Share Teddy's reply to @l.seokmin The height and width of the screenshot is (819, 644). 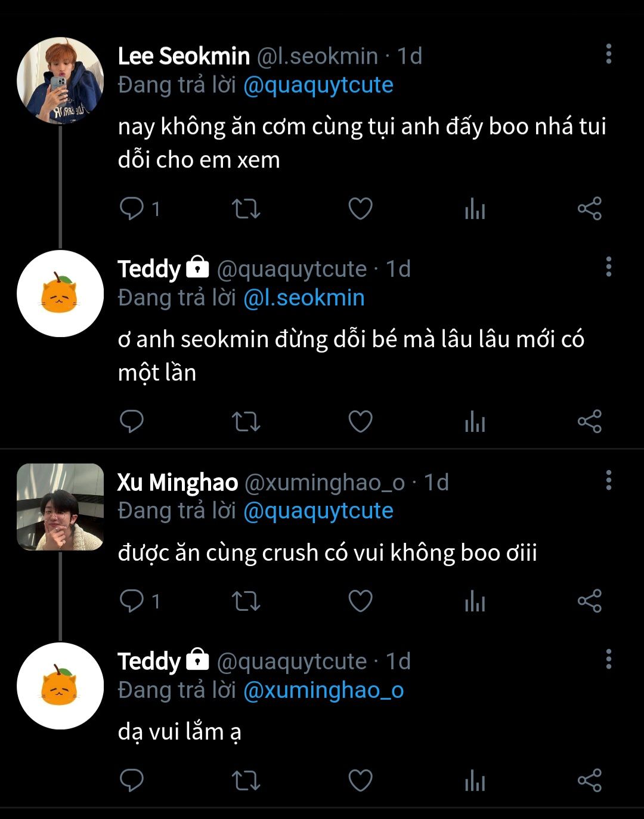589,422
